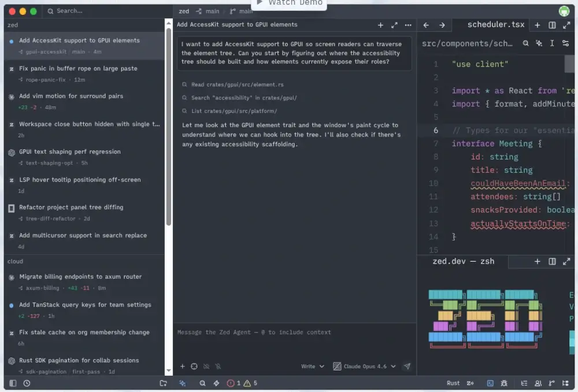Open the Write profile dropdown
578x392 pixels.
tap(312, 366)
